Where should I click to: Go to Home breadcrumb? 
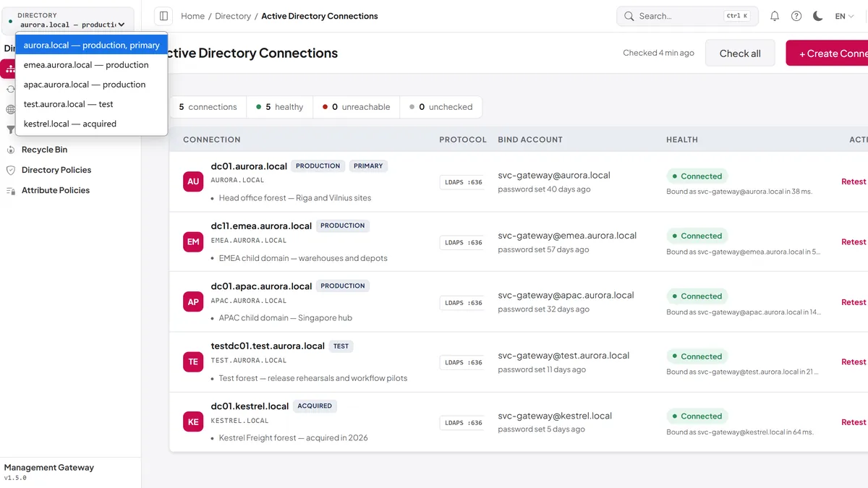[x=192, y=16]
